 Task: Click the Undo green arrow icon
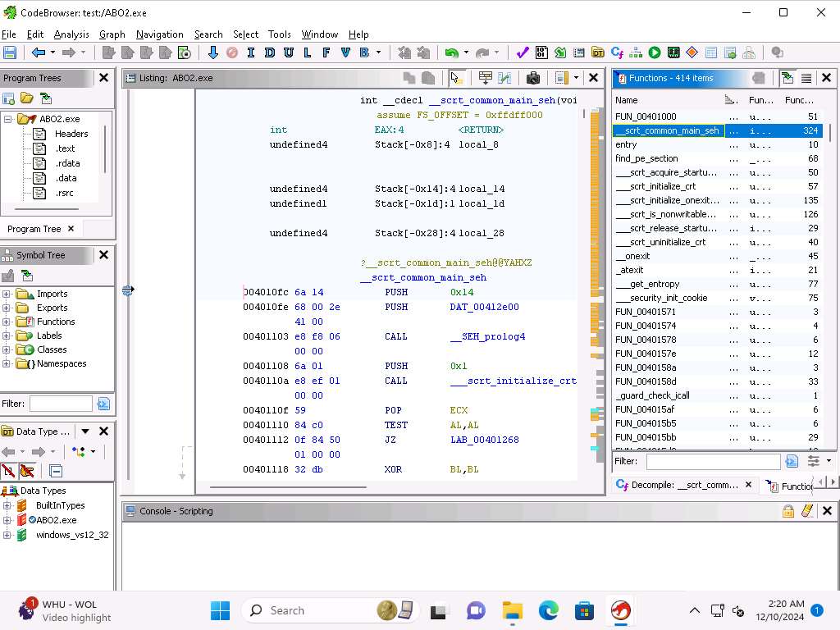pyautogui.click(x=451, y=52)
